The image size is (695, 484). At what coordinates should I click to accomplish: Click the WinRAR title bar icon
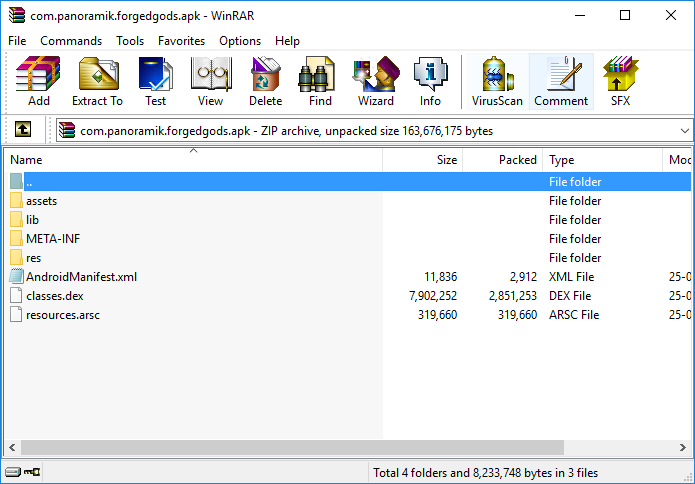17,16
